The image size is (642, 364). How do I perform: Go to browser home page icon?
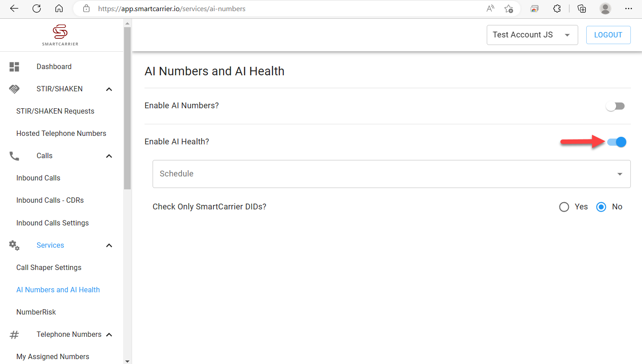click(x=59, y=8)
